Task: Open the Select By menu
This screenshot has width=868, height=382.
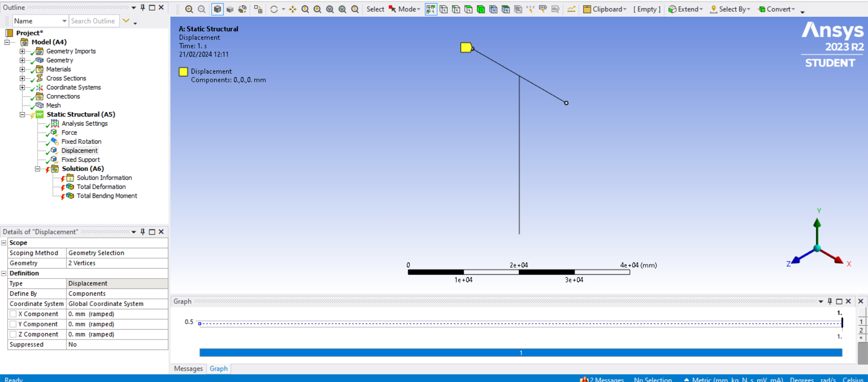Action: tap(730, 9)
